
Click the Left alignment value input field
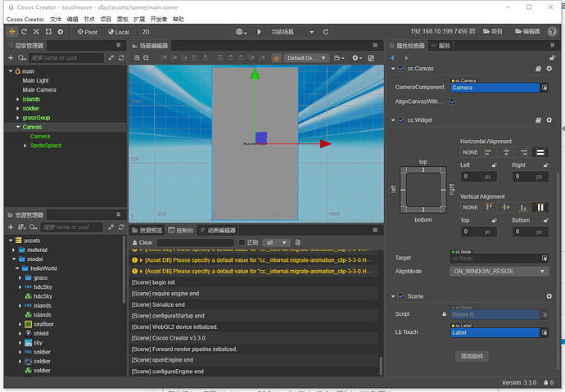pos(475,176)
